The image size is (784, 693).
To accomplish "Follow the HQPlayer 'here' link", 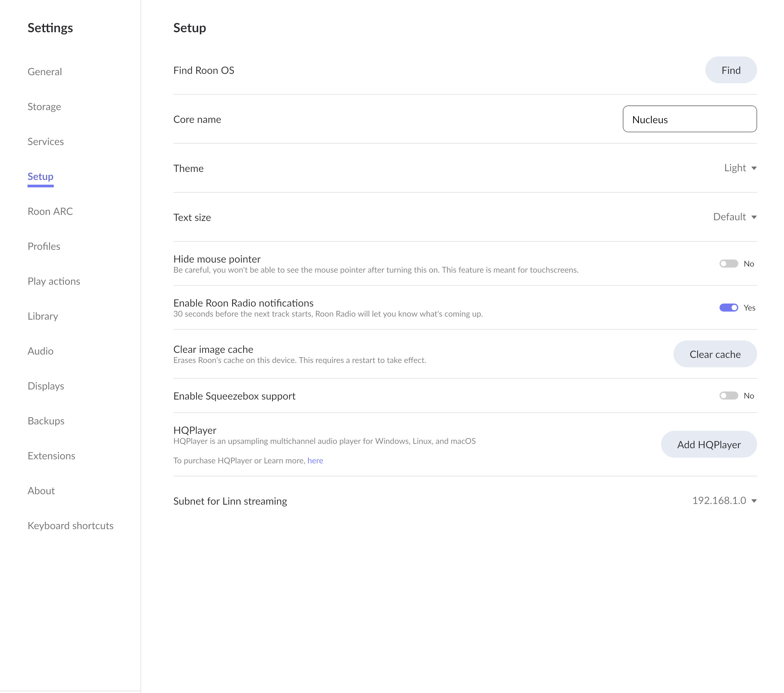I will (x=315, y=460).
